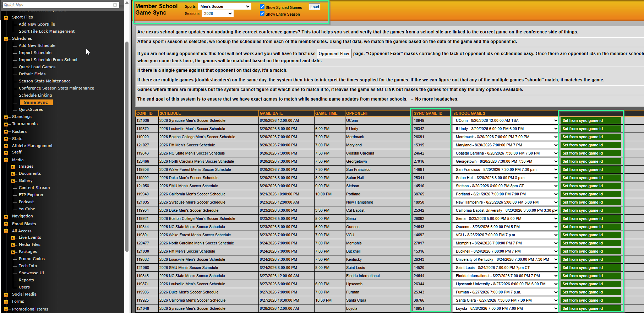Open the IU Indy school games dropdown

(x=506, y=129)
